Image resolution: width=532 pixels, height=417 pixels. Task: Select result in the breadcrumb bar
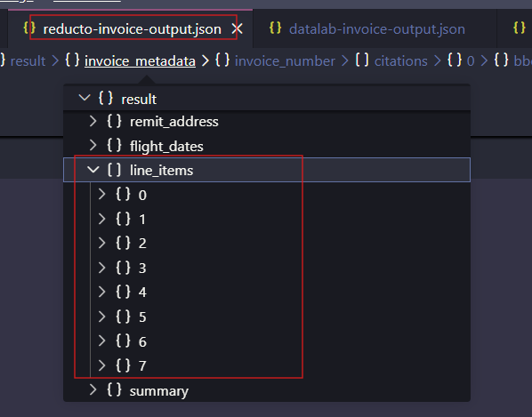pyautogui.click(x=28, y=61)
